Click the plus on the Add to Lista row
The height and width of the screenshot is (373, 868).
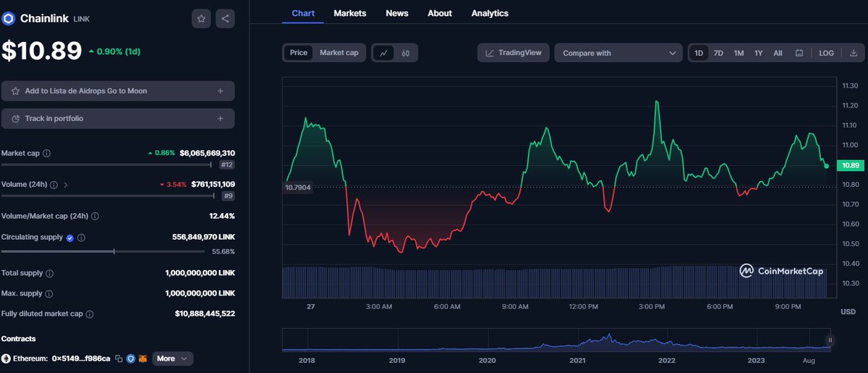click(220, 91)
